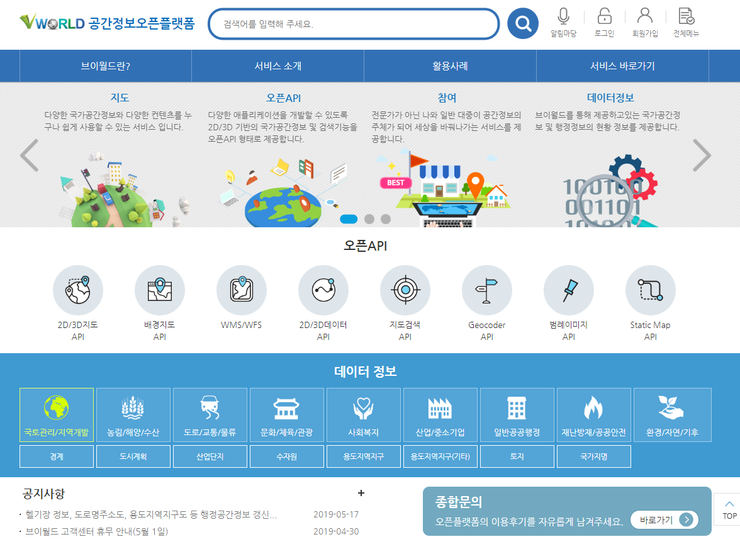Click the 지도 city-globe illustration
The width and height of the screenshot is (740, 549).
123,191
